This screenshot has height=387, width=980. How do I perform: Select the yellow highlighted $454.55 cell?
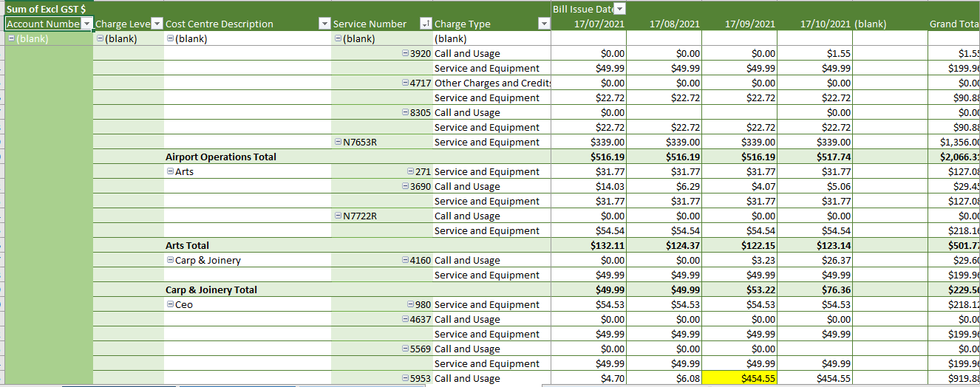tap(740, 378)
